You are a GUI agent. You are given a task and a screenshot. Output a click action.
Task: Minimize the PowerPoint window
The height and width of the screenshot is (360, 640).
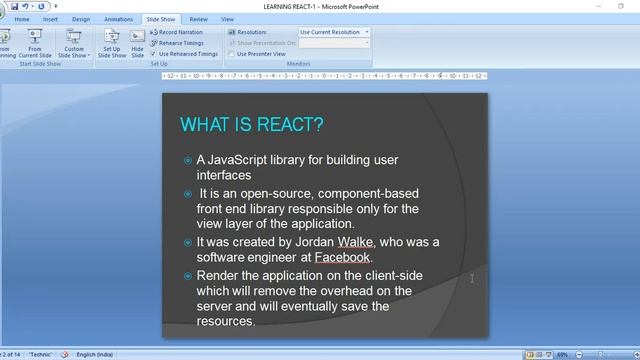coord(598,6)
